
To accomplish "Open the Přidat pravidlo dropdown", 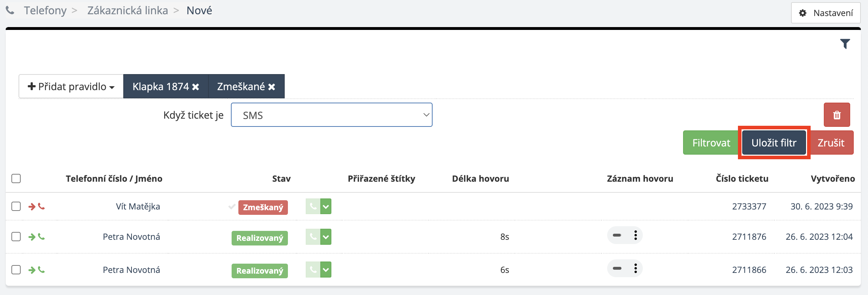I will pos(71,87).
